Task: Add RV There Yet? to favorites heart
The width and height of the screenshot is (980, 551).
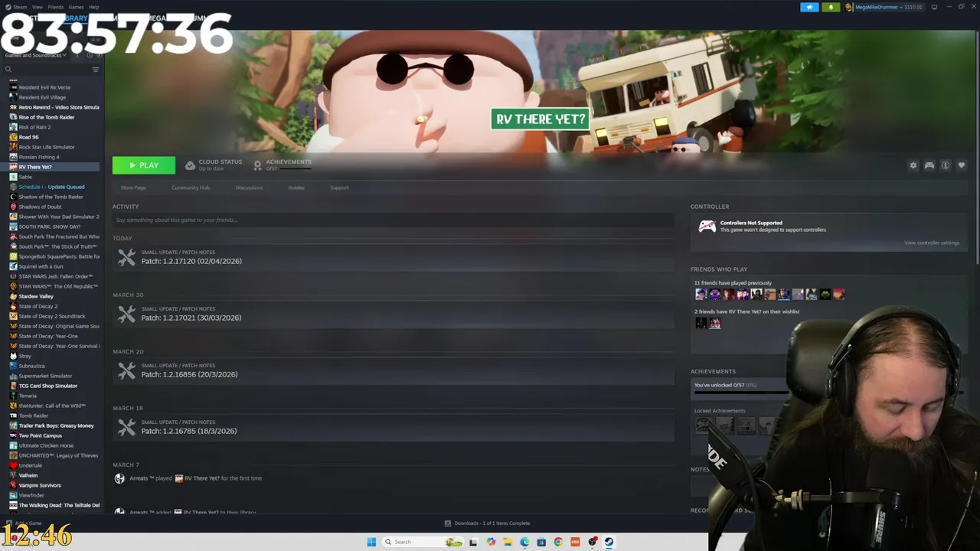Action: click(962, 165)
